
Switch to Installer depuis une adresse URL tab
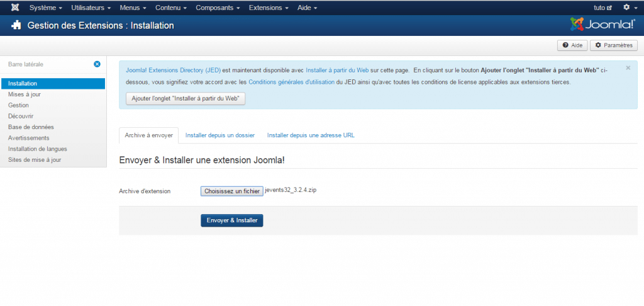(310, 135)
